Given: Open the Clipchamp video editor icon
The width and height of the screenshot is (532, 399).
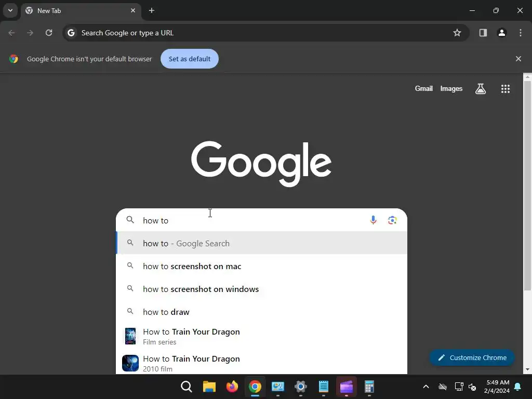Looking at the screenshot, I should point(347,387).
